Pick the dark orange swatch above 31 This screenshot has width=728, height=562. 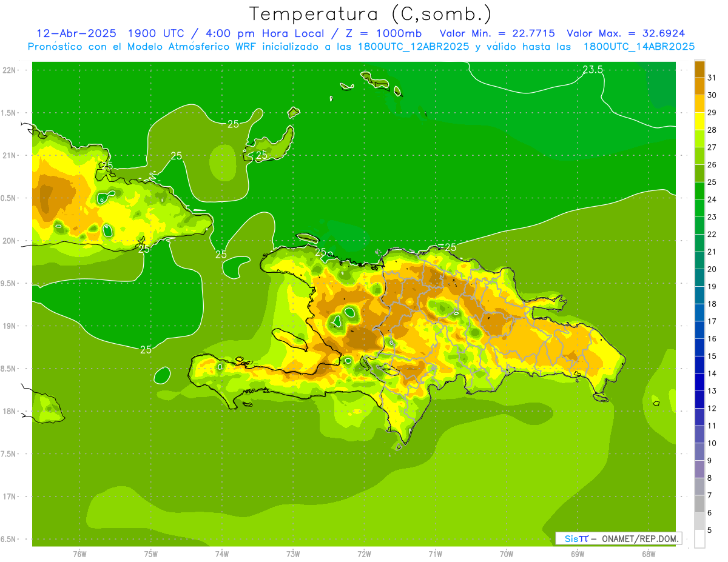(x=699, y=69)
